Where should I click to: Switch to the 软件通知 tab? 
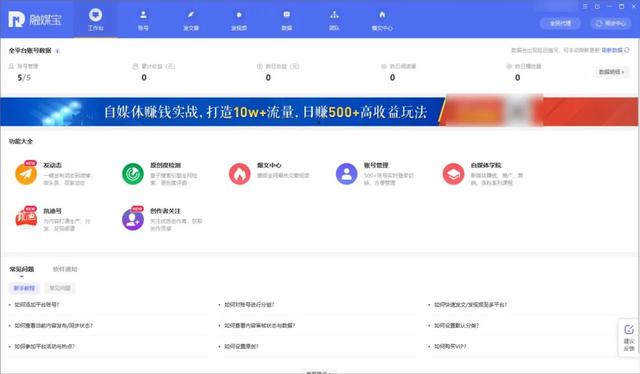[65, 269]
